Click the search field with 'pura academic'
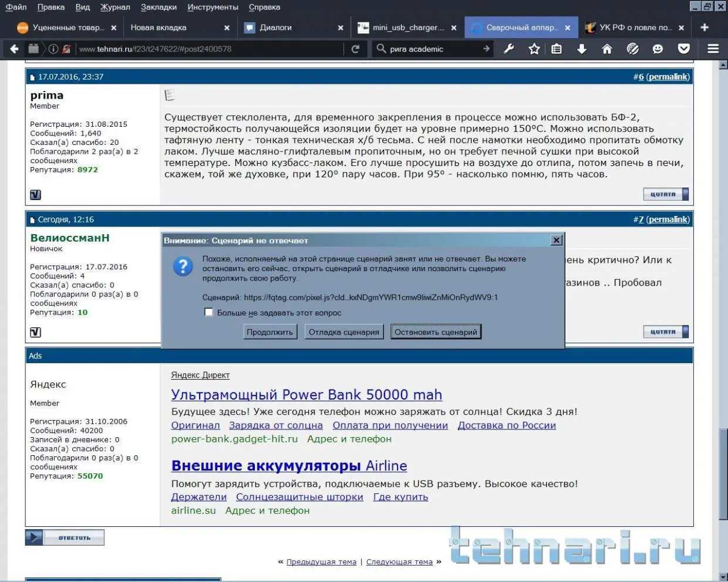 tap(433, 49)
